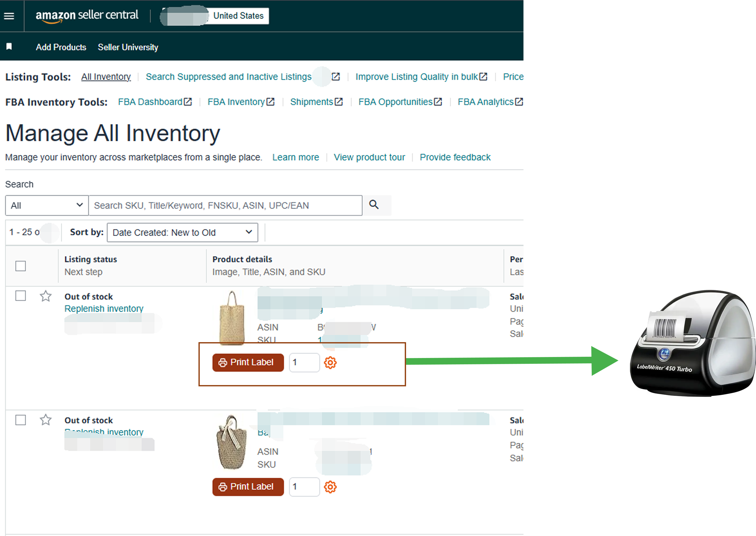
Task: Open the FBA Analytics link
Action: (486, 102)
